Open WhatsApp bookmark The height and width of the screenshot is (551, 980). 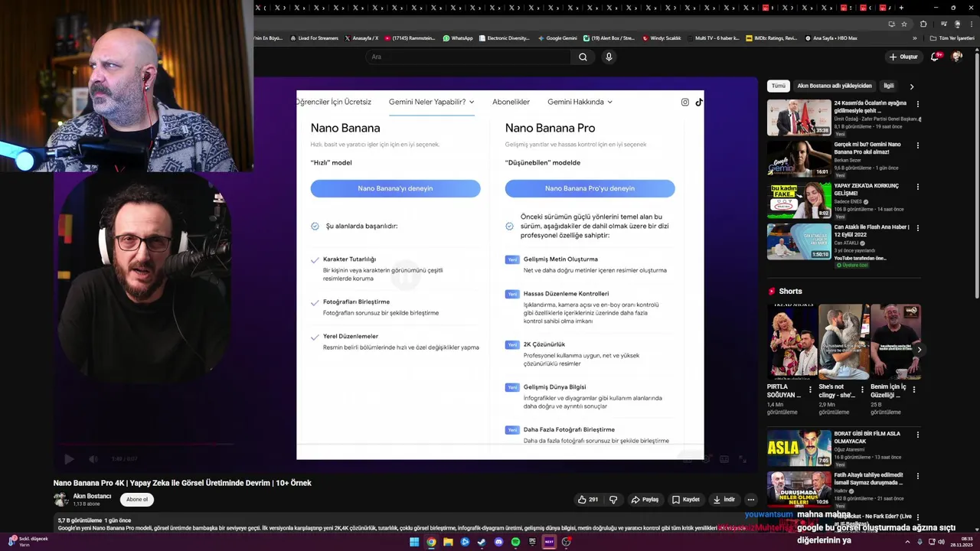tap(457, 38)
